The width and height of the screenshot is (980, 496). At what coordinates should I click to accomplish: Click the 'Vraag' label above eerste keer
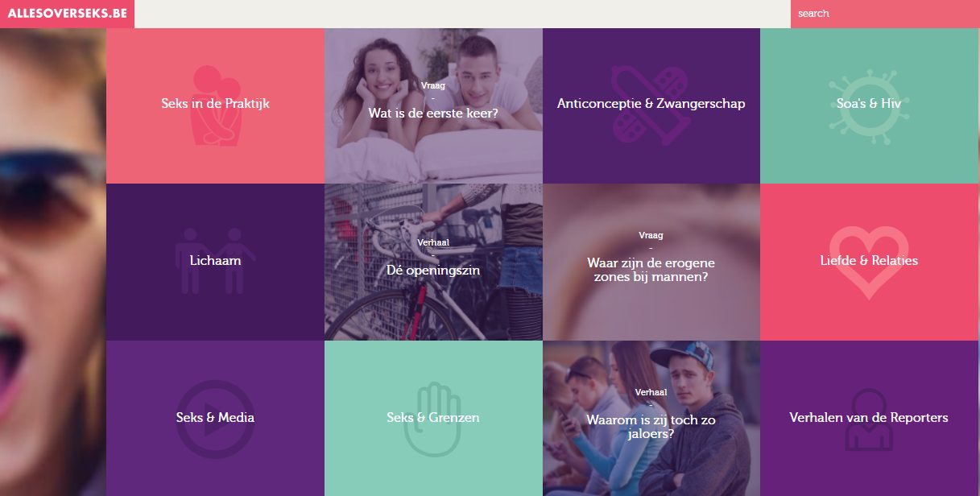433,85
